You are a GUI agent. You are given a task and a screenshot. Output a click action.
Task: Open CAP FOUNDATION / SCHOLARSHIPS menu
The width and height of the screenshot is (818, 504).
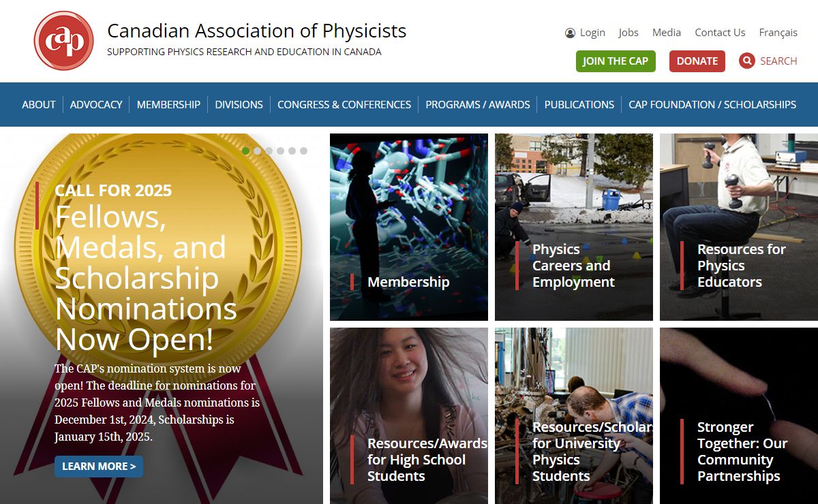pyautogui.click(x=712, y=104)
